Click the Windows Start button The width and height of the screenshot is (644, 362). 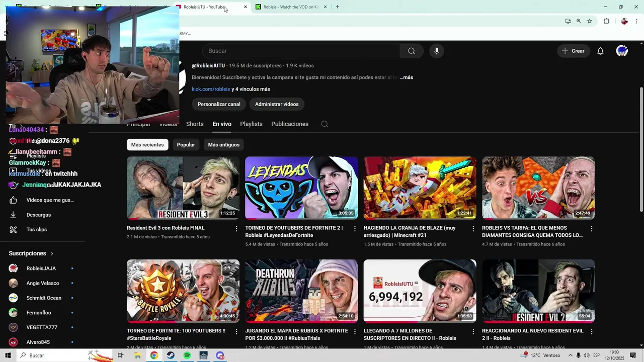[8, 355]
